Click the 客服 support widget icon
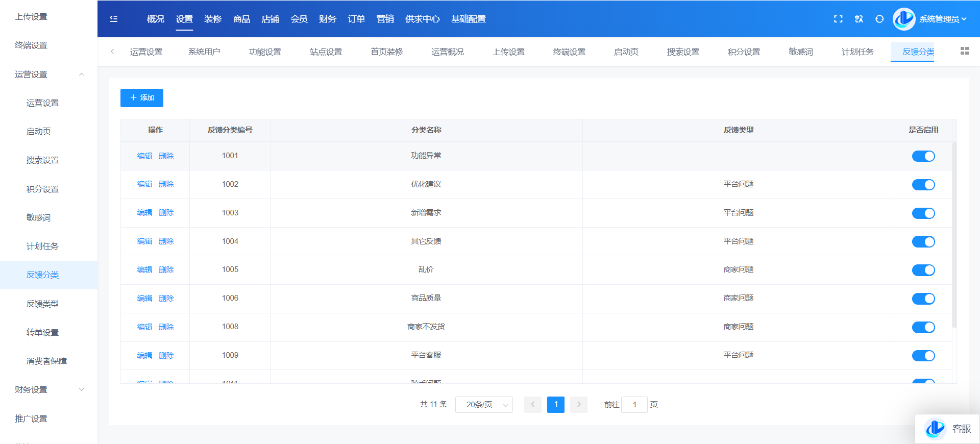The width and height of the screenshot is (980, 444). (936, 429)
